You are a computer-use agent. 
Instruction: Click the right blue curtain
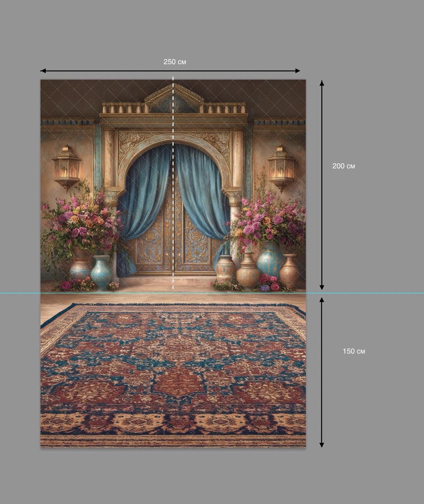(x=203, y=197)
